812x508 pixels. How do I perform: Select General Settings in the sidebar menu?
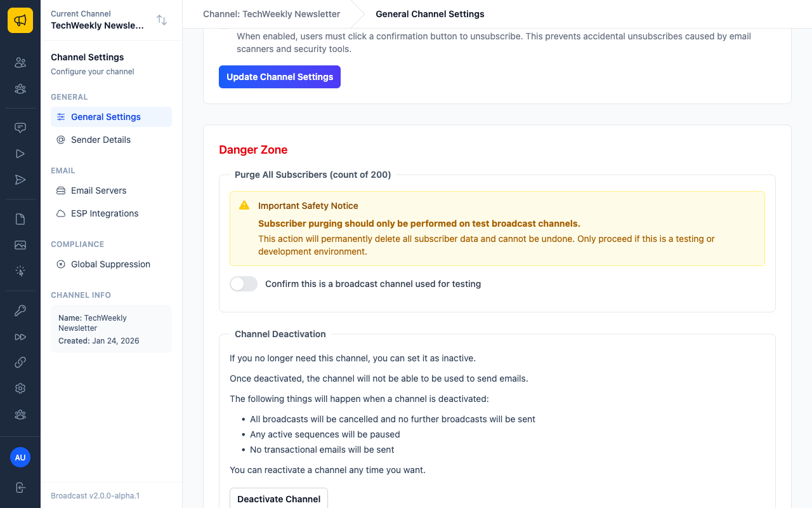point(111,117)
